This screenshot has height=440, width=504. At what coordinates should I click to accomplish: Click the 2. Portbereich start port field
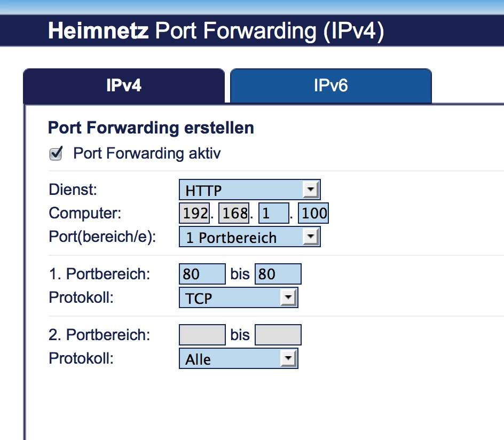(202, 335)
